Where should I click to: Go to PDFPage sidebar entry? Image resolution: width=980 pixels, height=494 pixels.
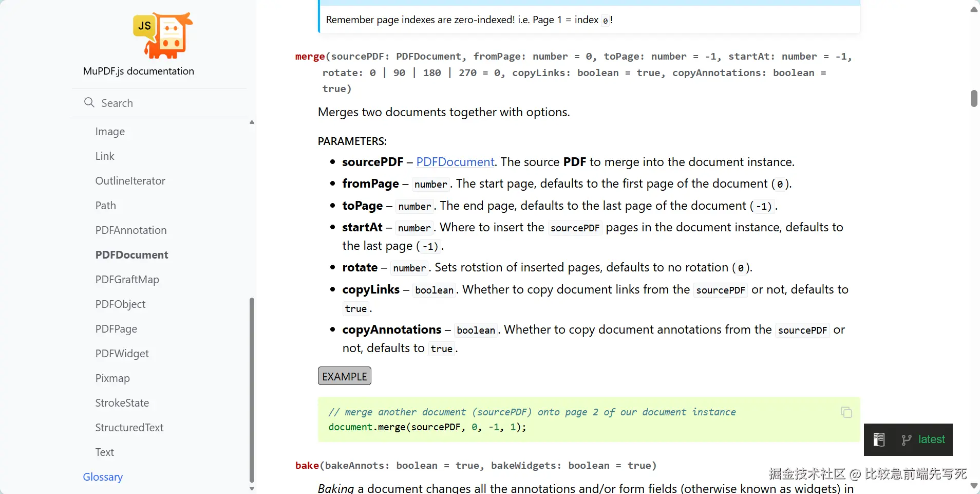coord(116,329)
